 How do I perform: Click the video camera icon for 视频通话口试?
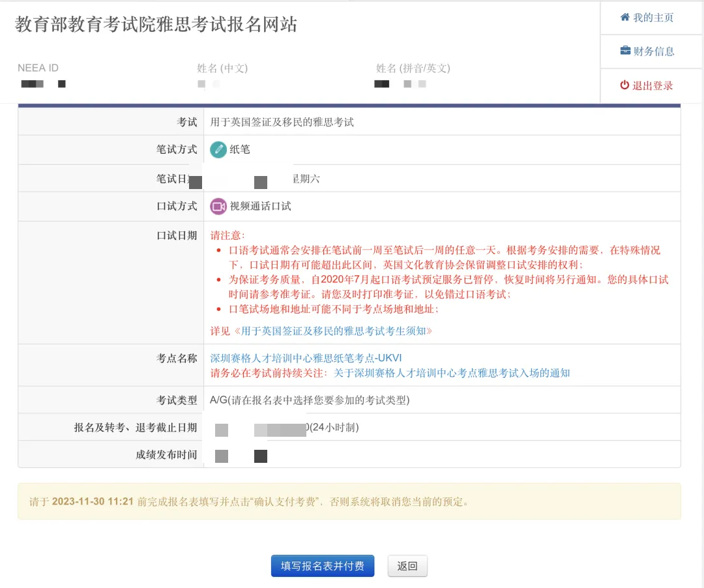point(218,206)
